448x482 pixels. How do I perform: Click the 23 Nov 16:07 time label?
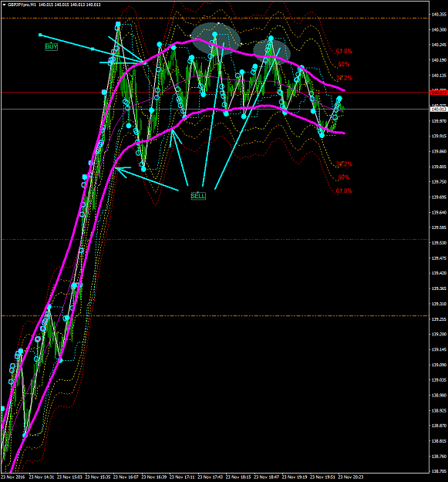[x=124, y=477]
